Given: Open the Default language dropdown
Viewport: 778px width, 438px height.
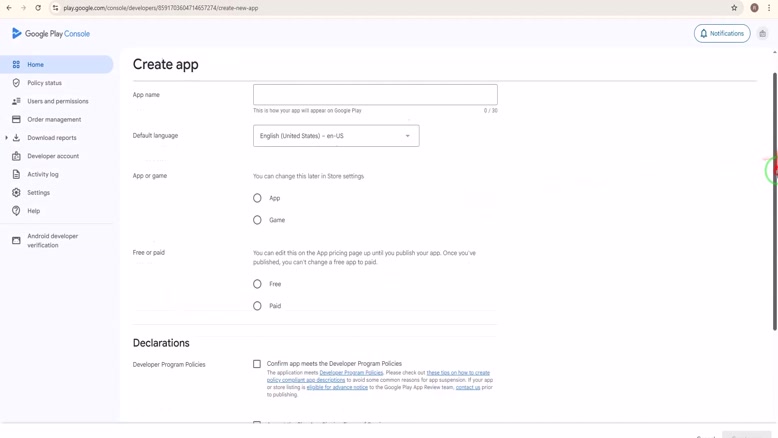Looking at the screenshot, I should click(x=336, y=136).
